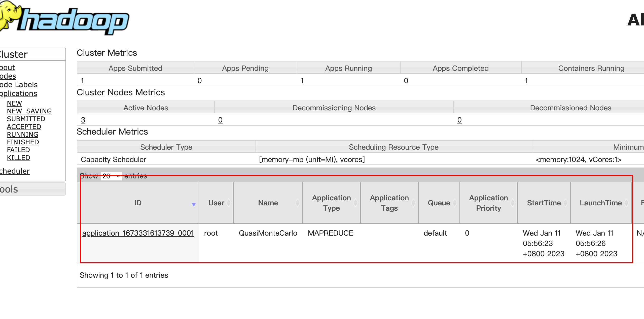Sort by LaunchTime column icon
The width and height of the screenshot is (644, 319).
point(626,203)
